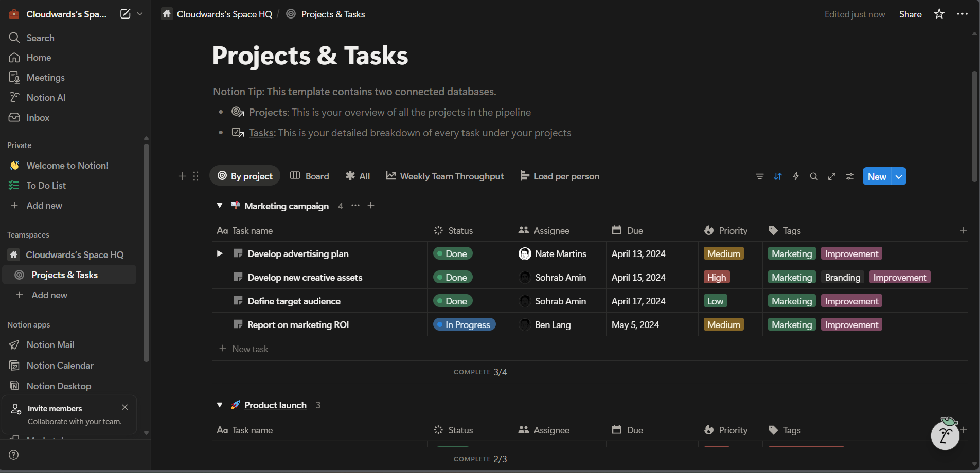
Task: Open the dropdown arrow beside New
Action: [x=899, y=176]
